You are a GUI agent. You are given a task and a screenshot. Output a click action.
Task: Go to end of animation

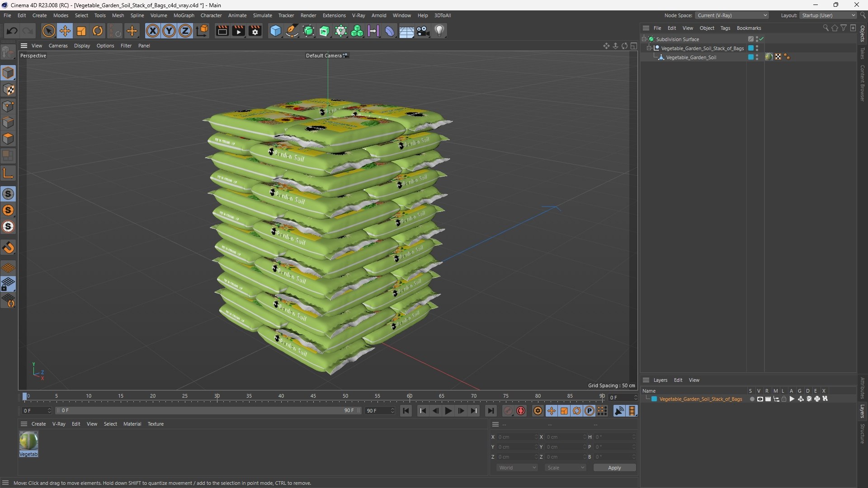tap(491, 411)
